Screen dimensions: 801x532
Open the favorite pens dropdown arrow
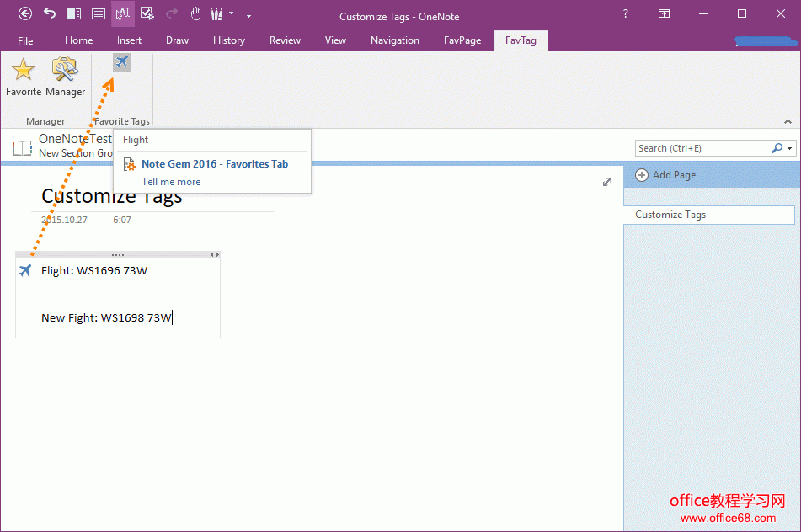coord(231,15)
